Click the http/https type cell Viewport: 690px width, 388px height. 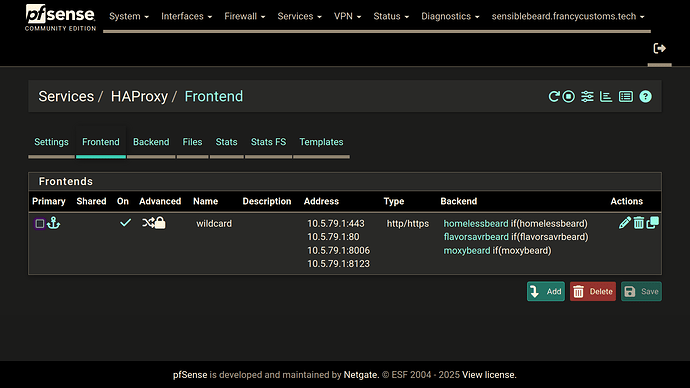coord(407,223)
